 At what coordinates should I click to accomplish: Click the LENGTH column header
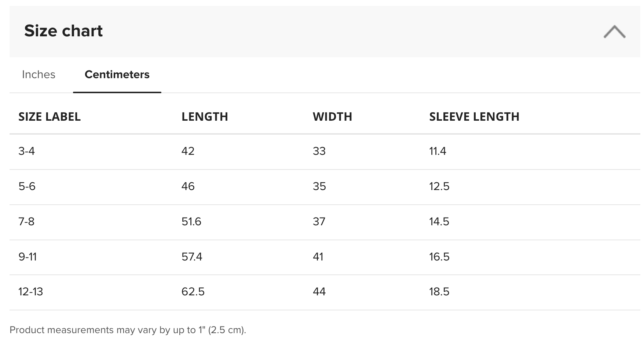(x=205, y=117)
